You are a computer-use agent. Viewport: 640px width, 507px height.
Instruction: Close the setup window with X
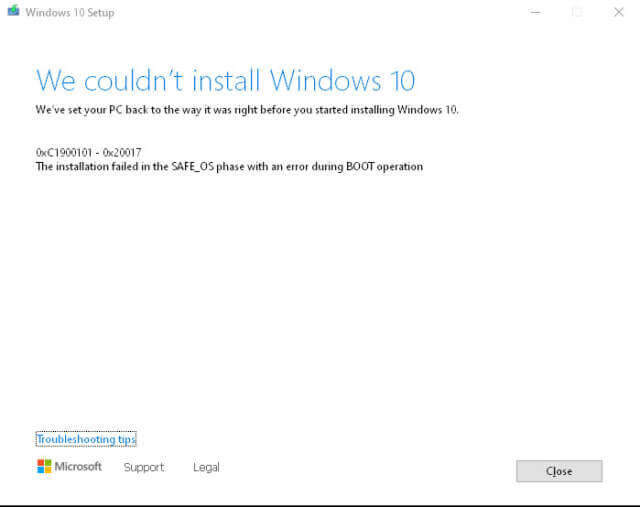coord(619,12)
